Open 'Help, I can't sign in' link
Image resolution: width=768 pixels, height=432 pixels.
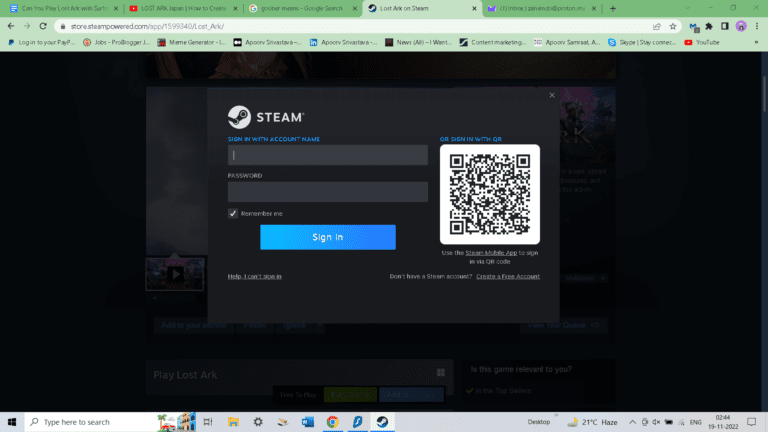click(254, 276)
